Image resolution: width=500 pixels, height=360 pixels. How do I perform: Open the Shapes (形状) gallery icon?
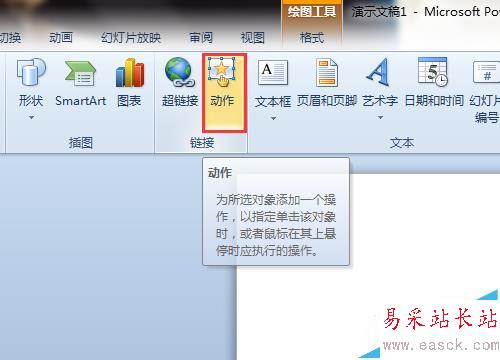(x=31, y=72)
